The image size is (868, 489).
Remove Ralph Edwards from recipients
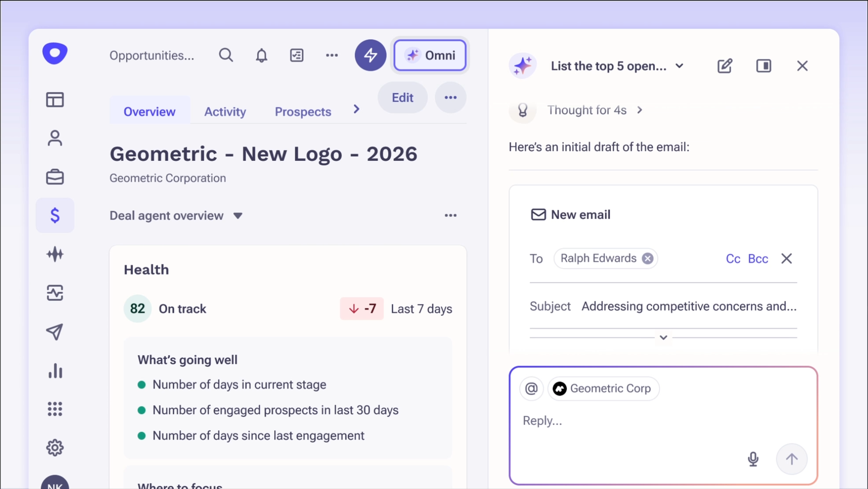pos(647,259)
